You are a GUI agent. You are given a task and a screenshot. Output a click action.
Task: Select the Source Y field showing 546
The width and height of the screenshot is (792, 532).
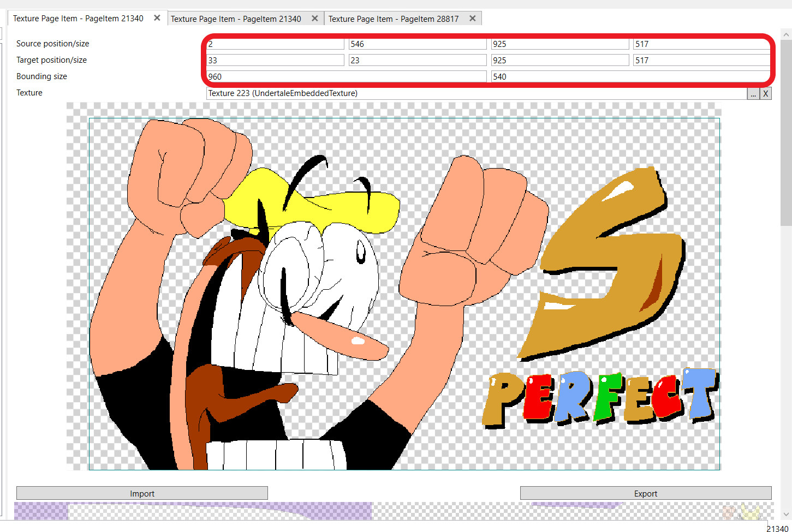point(417,44)
